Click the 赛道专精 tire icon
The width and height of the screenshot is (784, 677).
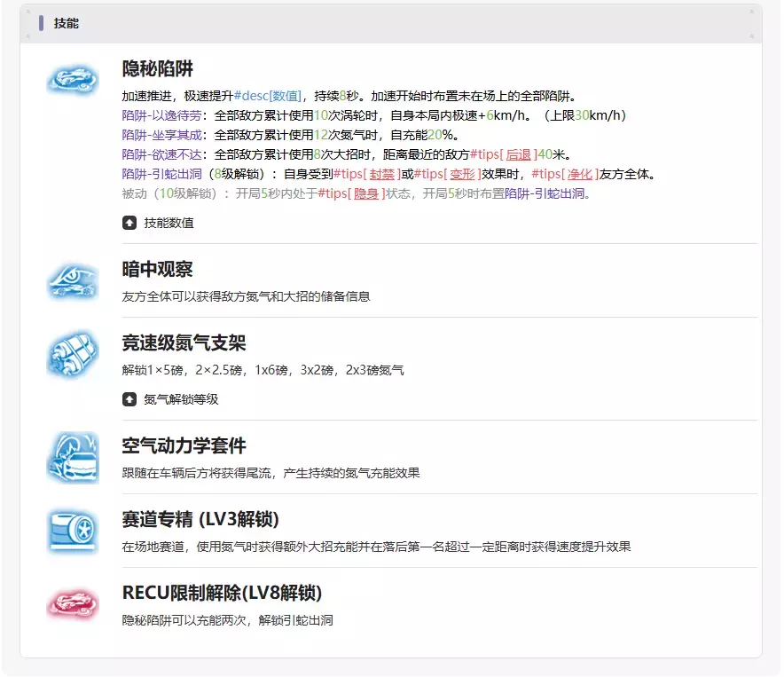(x=73, y=531)
